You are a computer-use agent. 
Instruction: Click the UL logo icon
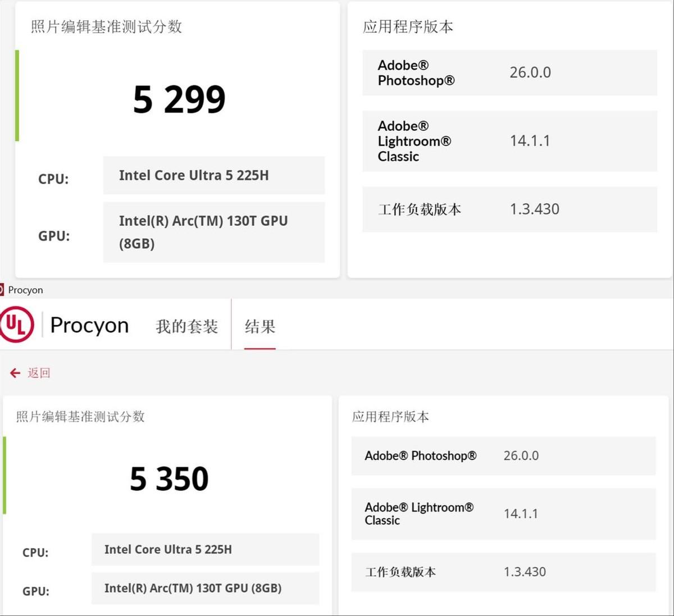click(x=17, y=325)
